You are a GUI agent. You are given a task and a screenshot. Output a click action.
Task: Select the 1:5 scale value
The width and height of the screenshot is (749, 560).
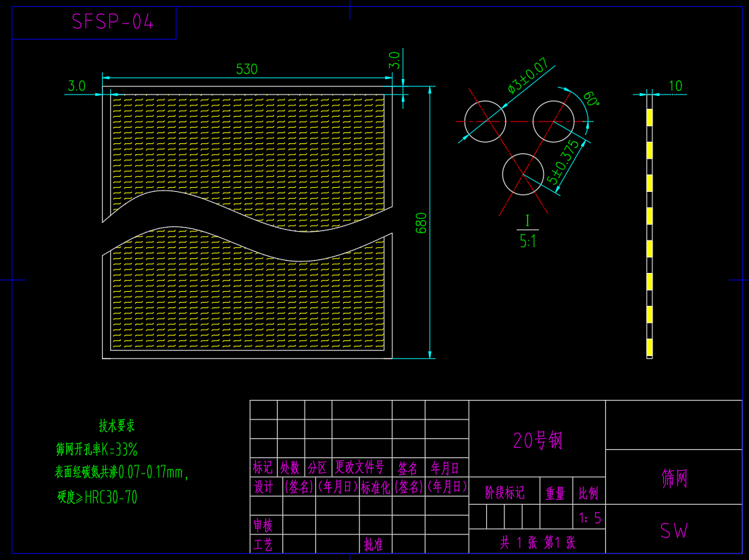click(590, 518)
